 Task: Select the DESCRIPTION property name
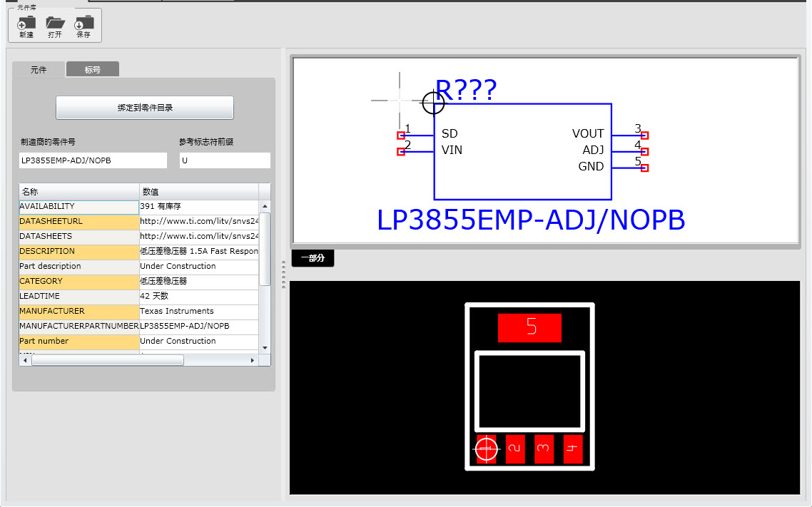pos(79,252)
